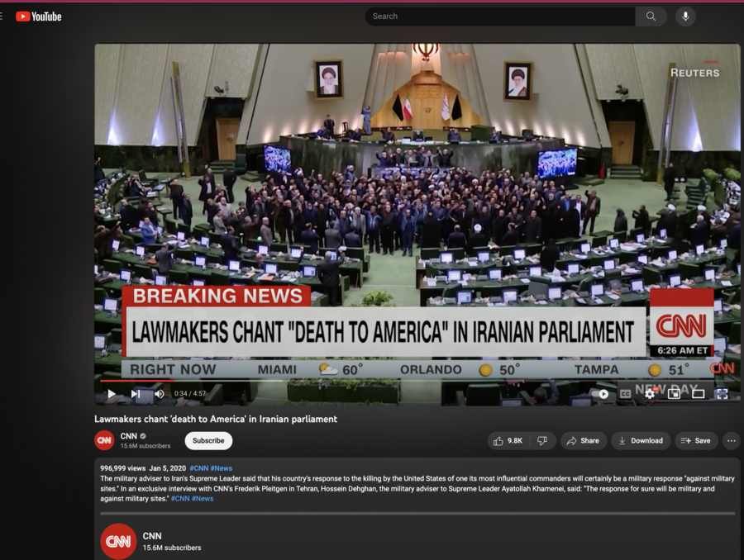Play the video with the play button

tap(111, 393)
